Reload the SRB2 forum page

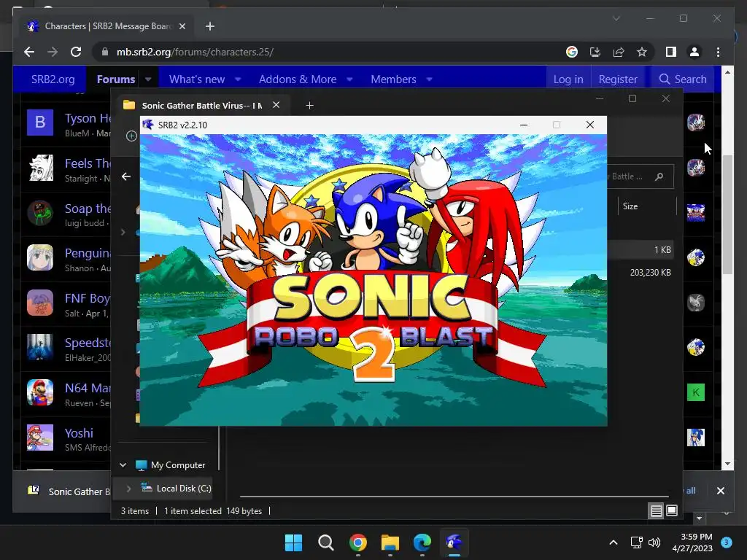76,52
